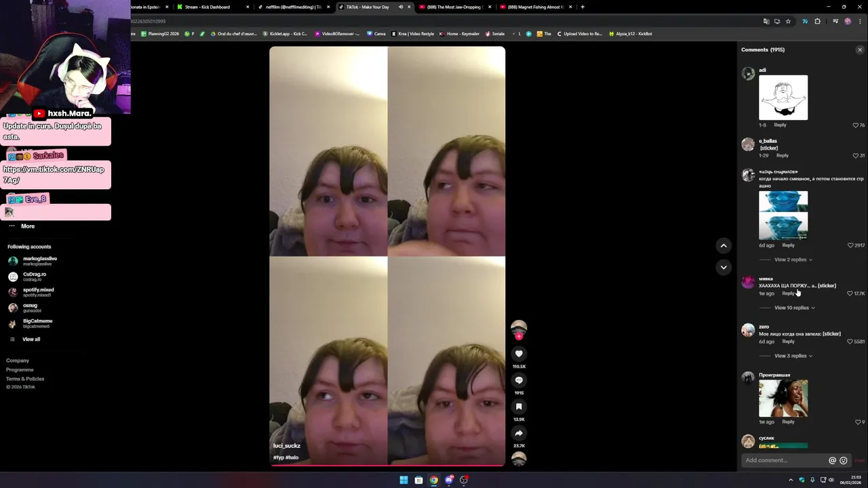Reply to o_ballas comment
Viewport: 868px width, 488px height.
[x=783, y=156]
